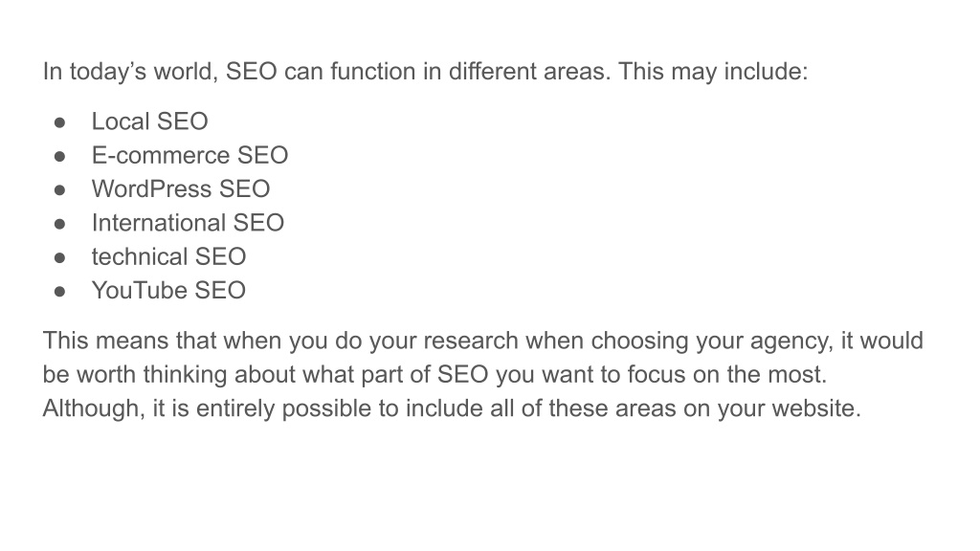Viewport: 980px width, 551px height.
Task: Click the 'technical SEO' list item
Action: tap(168, 256)
